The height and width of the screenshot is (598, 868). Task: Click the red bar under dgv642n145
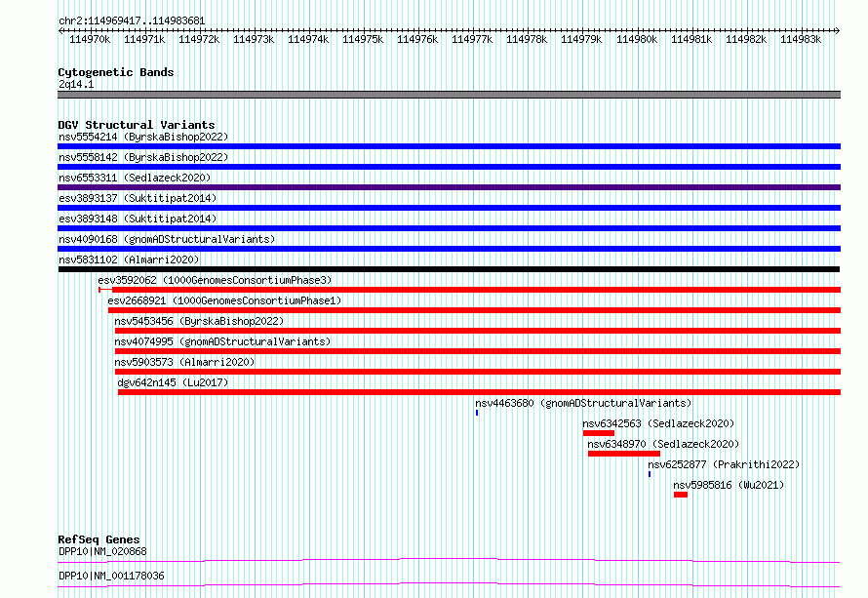tap(480, 392)
